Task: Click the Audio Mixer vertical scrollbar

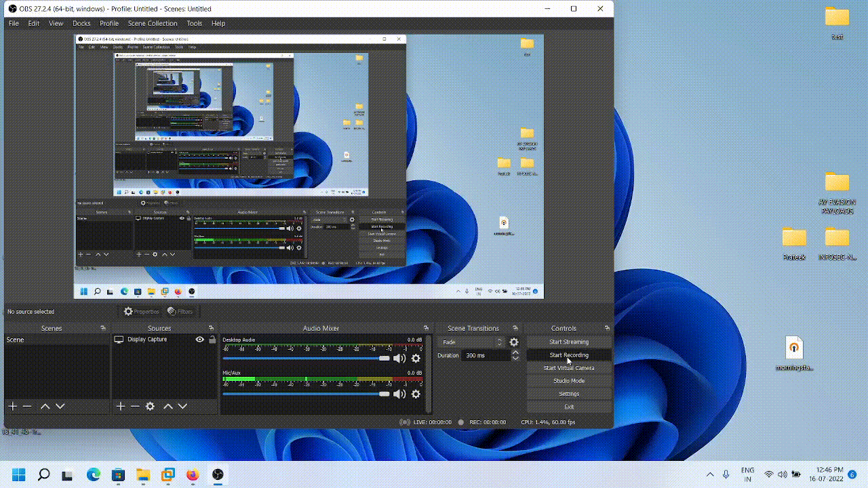Action: pyautogui.click(x=428, y=373)
